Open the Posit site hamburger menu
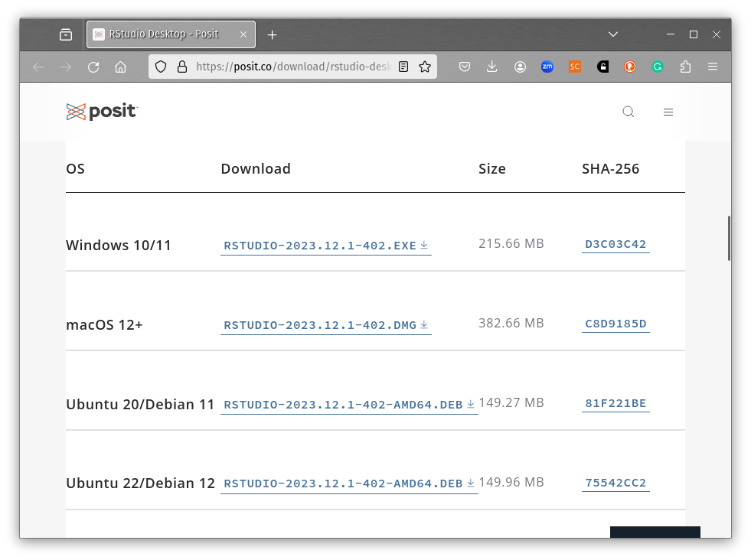Screen dimensions: 751x560 pos(668,112)
